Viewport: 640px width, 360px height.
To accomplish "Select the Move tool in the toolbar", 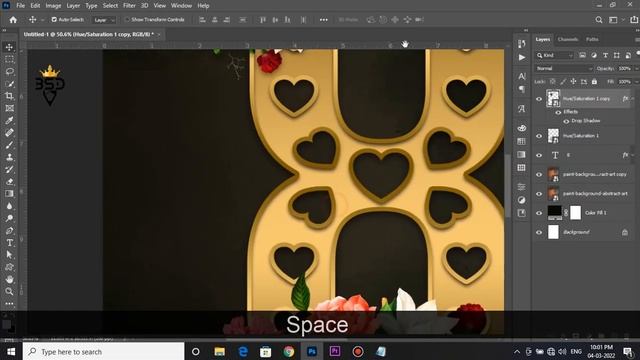I will click(9, 47).
